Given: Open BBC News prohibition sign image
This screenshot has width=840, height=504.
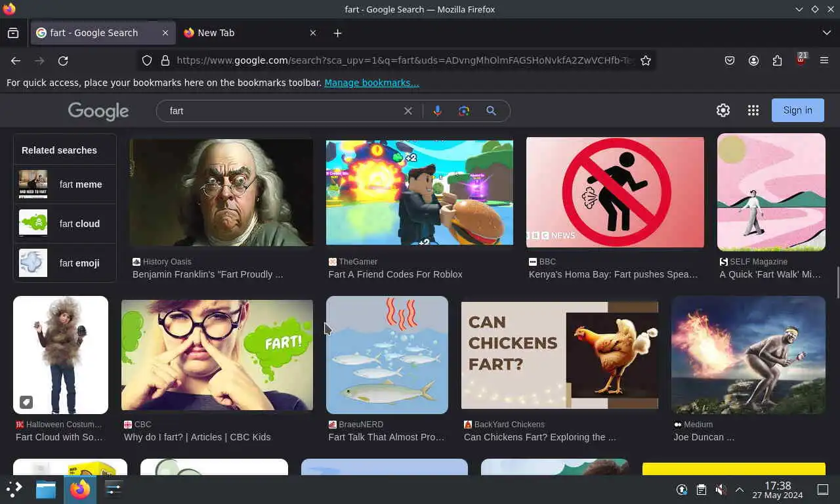Looking at the screenshot, I should 615,192.
